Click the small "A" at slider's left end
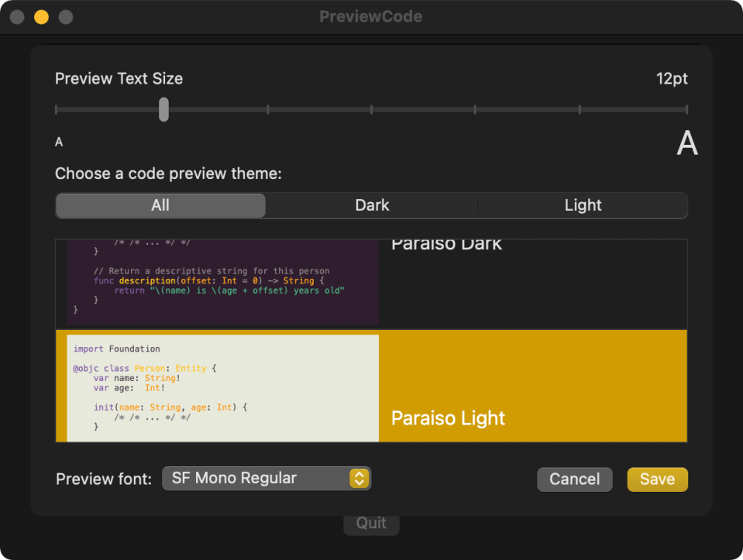This screenshot has width=743, height=560. (x=59, y=143)
